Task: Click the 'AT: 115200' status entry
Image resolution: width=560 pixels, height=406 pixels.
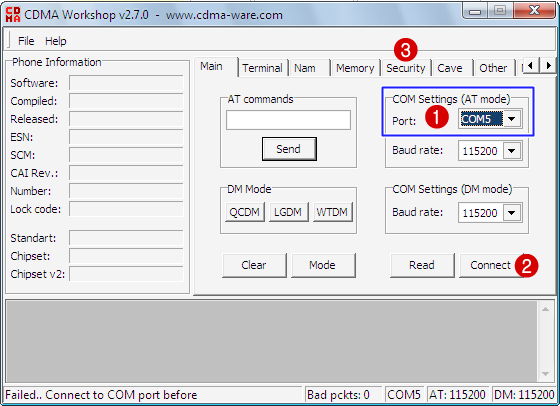Action: (x=458, y=395)
